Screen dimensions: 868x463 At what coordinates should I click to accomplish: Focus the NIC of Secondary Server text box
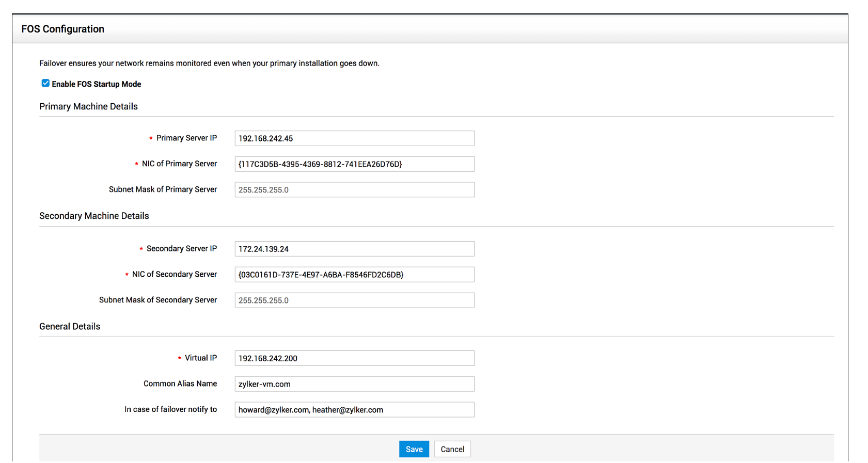354,275
